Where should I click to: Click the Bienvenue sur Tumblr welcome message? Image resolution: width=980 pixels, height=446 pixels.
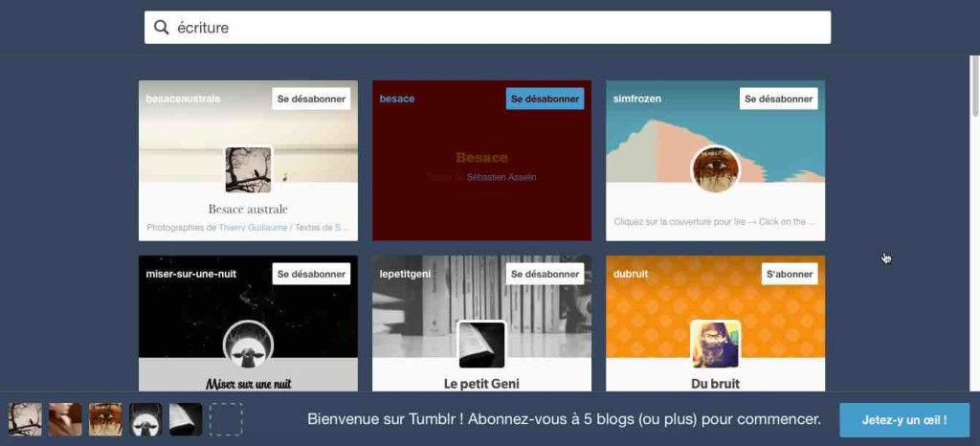point(565,419)
